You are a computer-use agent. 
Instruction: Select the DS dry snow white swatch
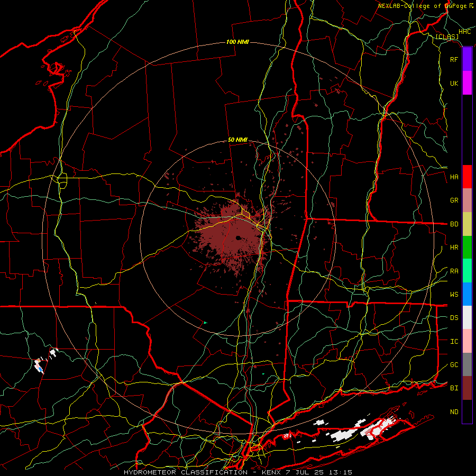coord(467,317)
